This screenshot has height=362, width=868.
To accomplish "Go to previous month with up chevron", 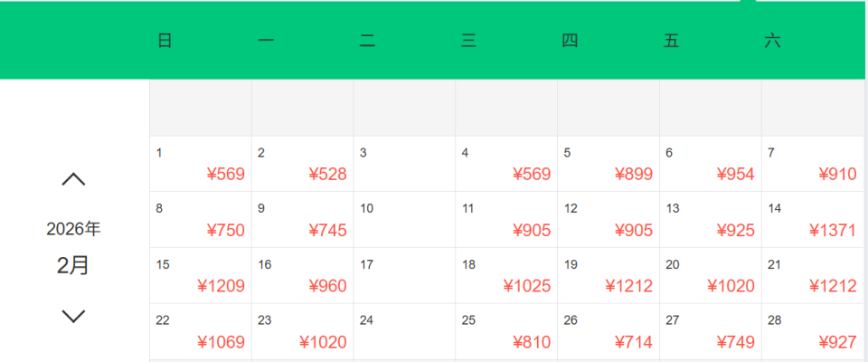I will [73, 179].
